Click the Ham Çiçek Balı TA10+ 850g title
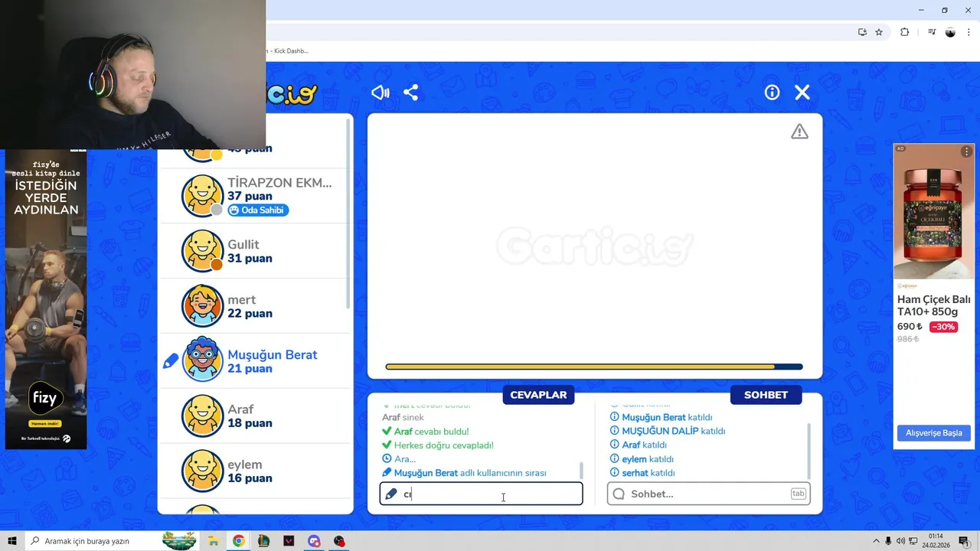 click(x=934, y=305)
